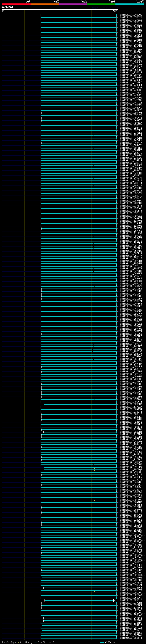Click label UniRef100_Q94712
Image resolution: width=146 pixels, height=644 pixels.
point(131,625)
